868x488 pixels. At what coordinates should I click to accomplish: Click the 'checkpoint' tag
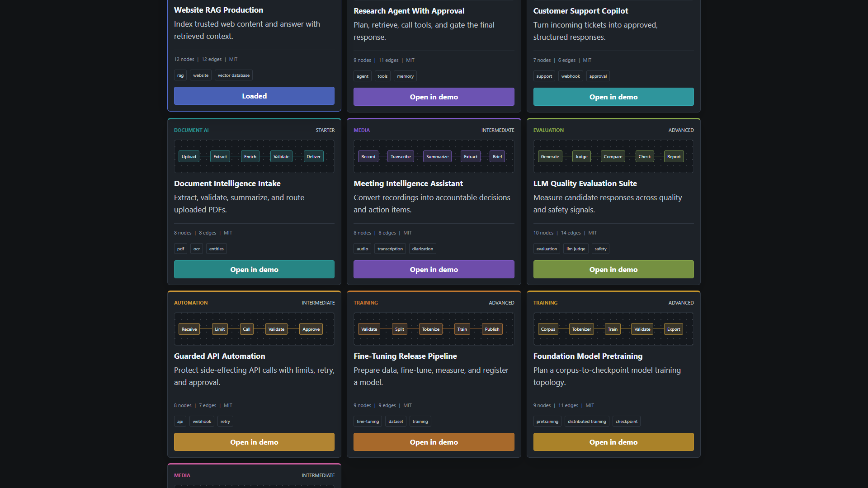(x=627, y=422)
